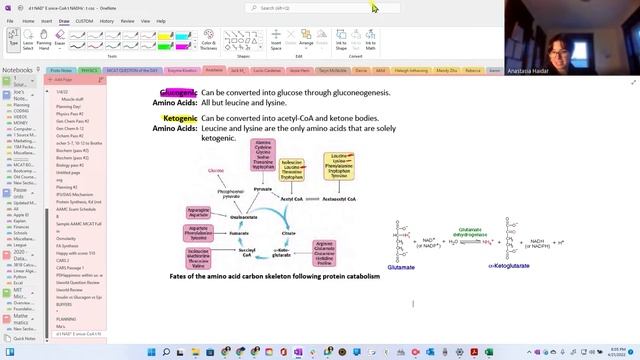Sort pages using the sort icon
The width and height of the screenshot is (640, 360).
point(101,80)
